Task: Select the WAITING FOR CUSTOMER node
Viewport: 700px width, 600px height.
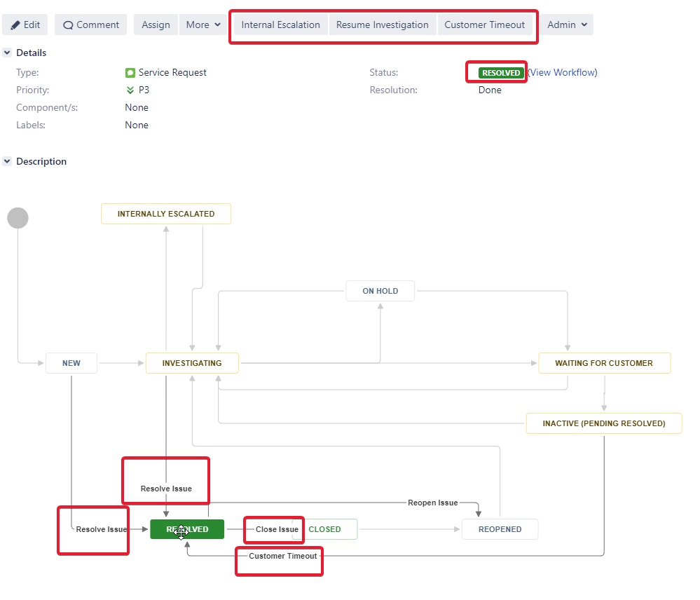Action: [x=604, y=363]
